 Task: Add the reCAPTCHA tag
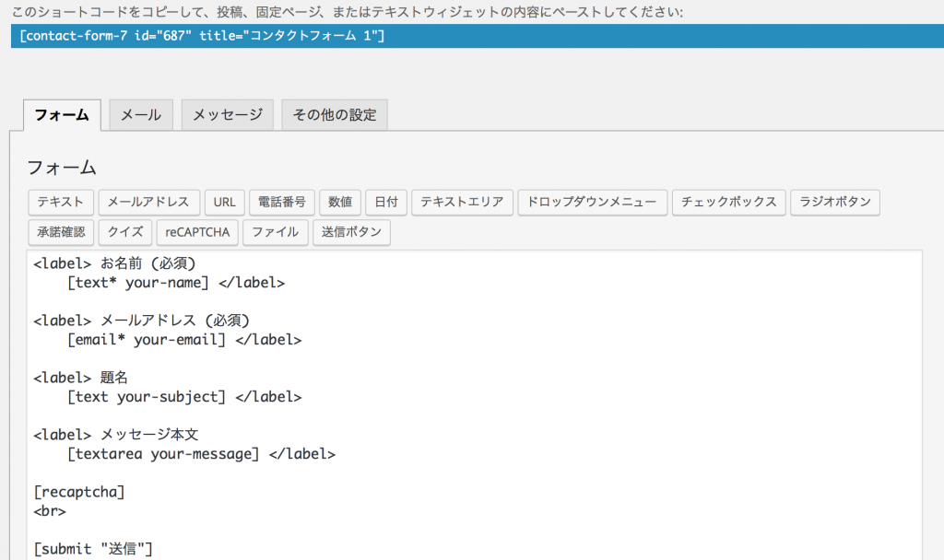click(x=197, y=232)
